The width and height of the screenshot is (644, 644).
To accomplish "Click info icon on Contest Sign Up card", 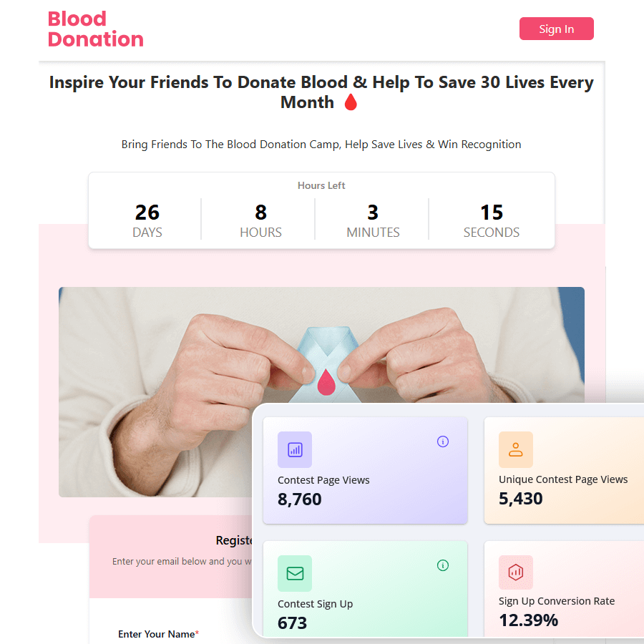I will (442, 565).
